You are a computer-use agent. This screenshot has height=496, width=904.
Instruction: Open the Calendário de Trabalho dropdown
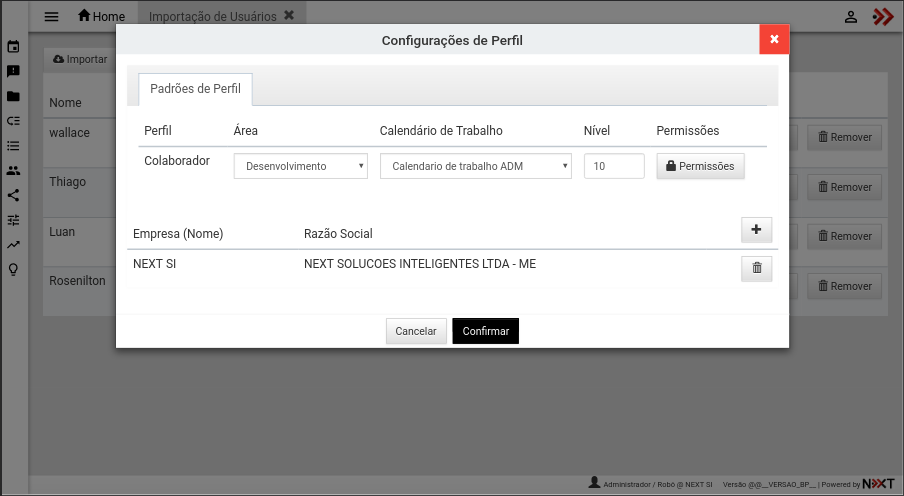(475, 166)
